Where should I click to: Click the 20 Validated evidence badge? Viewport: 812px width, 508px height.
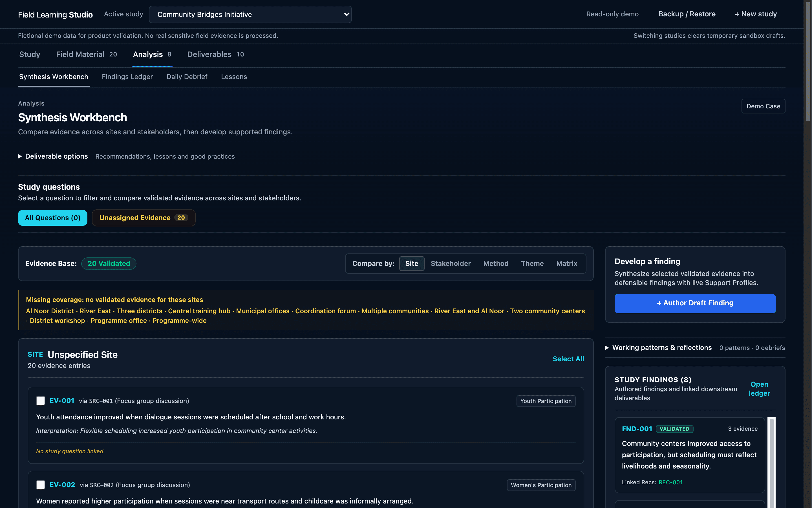(x=109, y=263)
